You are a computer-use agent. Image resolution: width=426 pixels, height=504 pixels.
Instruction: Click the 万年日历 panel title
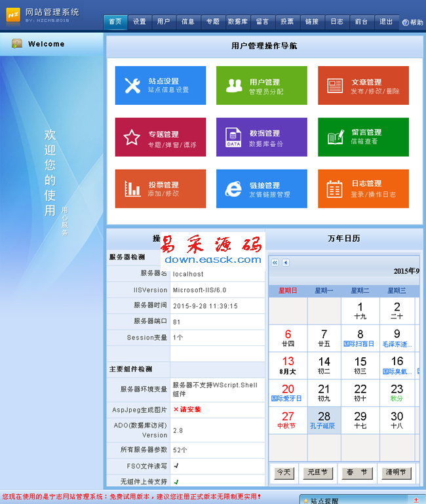pos(343,239)
